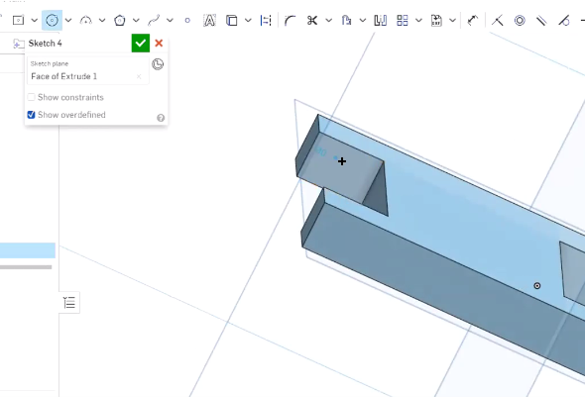585x397 pixels.
Task: Expand the Offset tool dropdown arrow
Action: [x=363, y=20]
